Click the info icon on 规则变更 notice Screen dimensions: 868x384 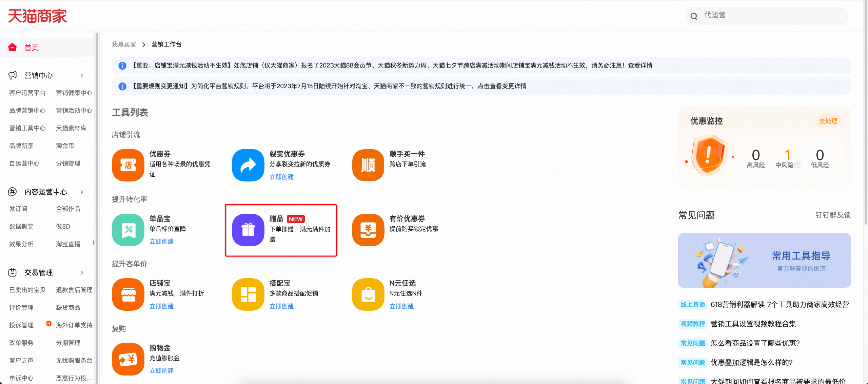(122, 86)
